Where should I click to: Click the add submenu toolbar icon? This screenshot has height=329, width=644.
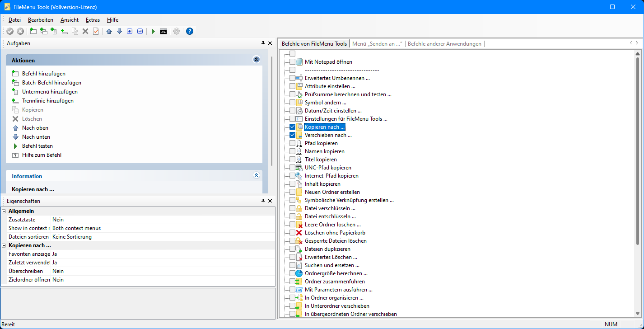(54, 31)
